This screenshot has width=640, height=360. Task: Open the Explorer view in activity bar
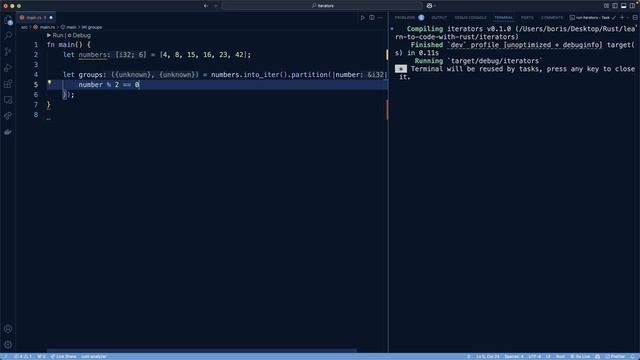(x=8, y=20)
